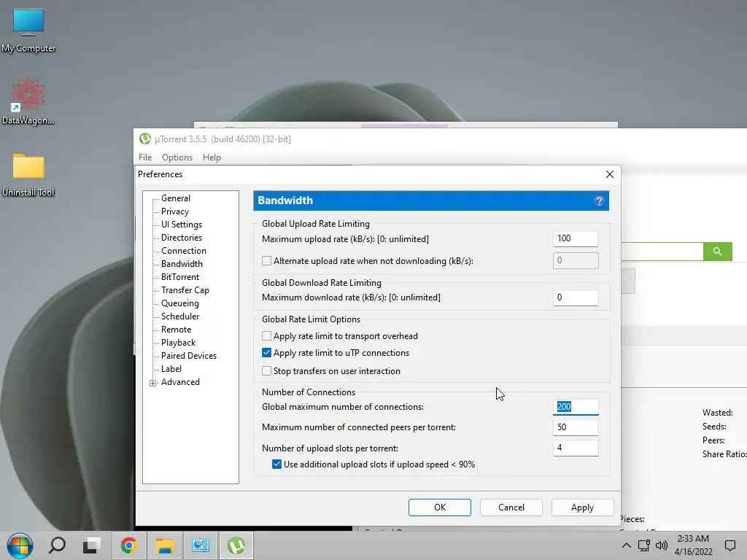The width and height of the screenshot is (747, 560).
Task: Select the Uninstall Tool desktop folder
Action: (28, 175)
